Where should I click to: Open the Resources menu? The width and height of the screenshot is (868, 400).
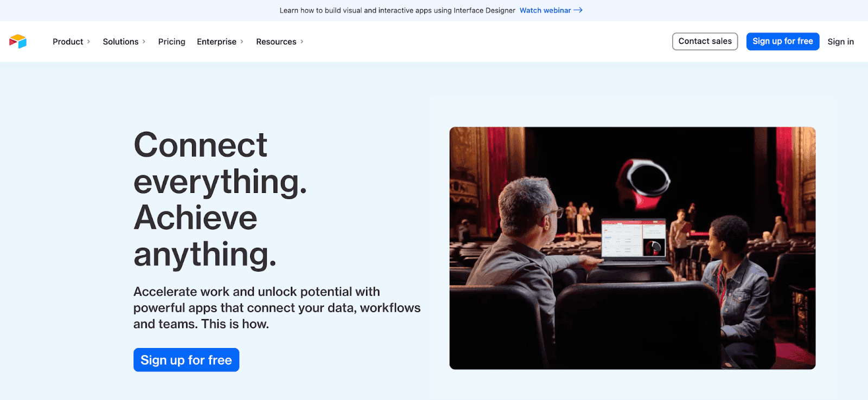(276, 42)
